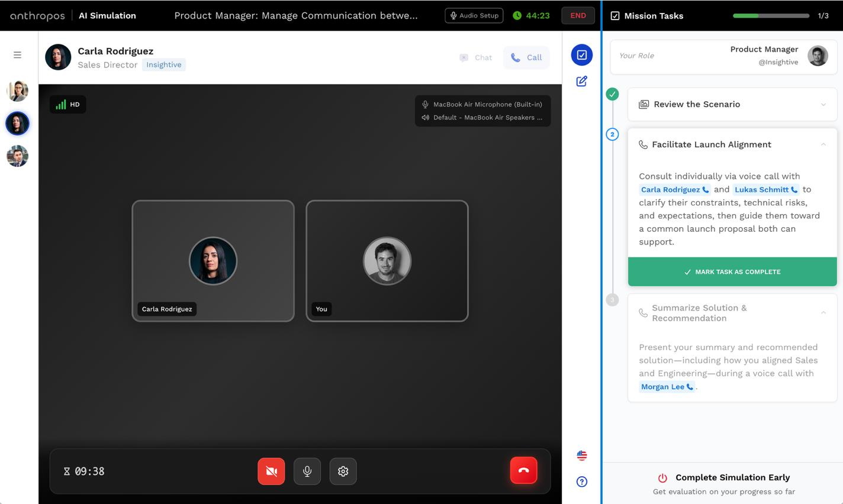The image size is (843, 504).
Task: Click the green timer clock icon
Action: pyautogui.click(x=517, y=15)
